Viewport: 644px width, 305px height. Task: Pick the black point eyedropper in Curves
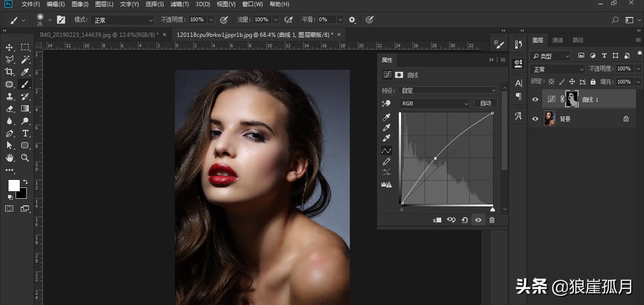tap(387, 117)
